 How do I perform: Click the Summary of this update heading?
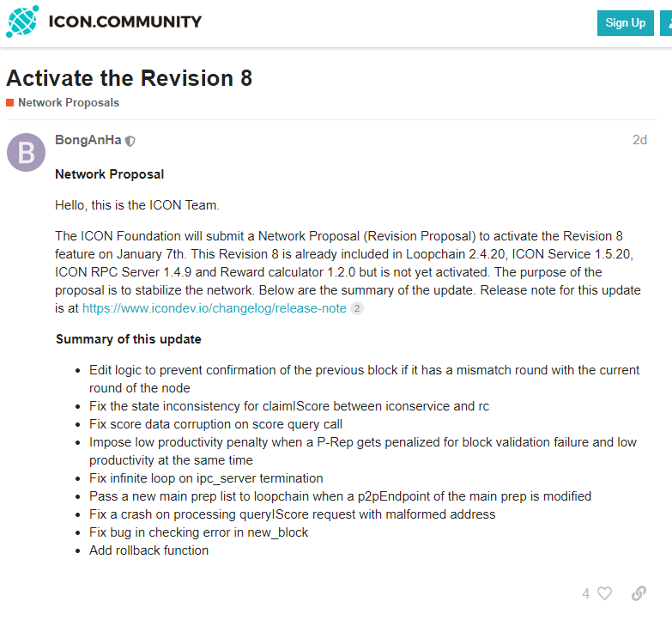[x=128, y=339]
